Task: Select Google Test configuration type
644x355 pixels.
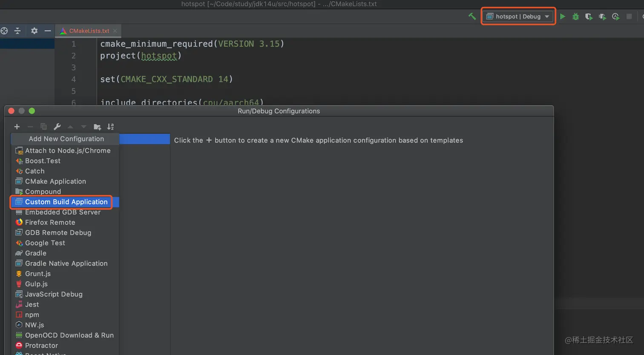Action: (x=65, y=243)
